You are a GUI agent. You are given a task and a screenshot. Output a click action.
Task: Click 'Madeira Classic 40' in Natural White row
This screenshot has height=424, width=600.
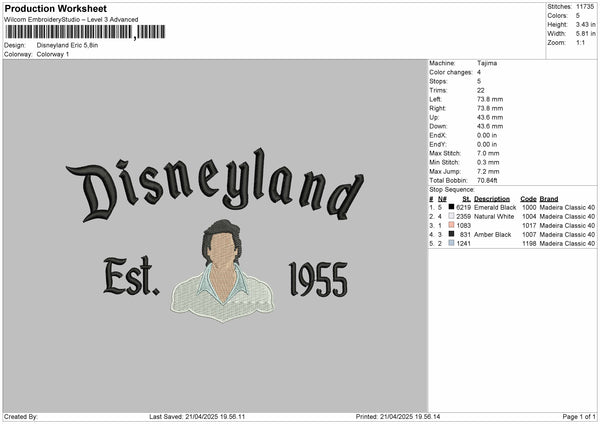pyautogui.click(x=567, y=217)
